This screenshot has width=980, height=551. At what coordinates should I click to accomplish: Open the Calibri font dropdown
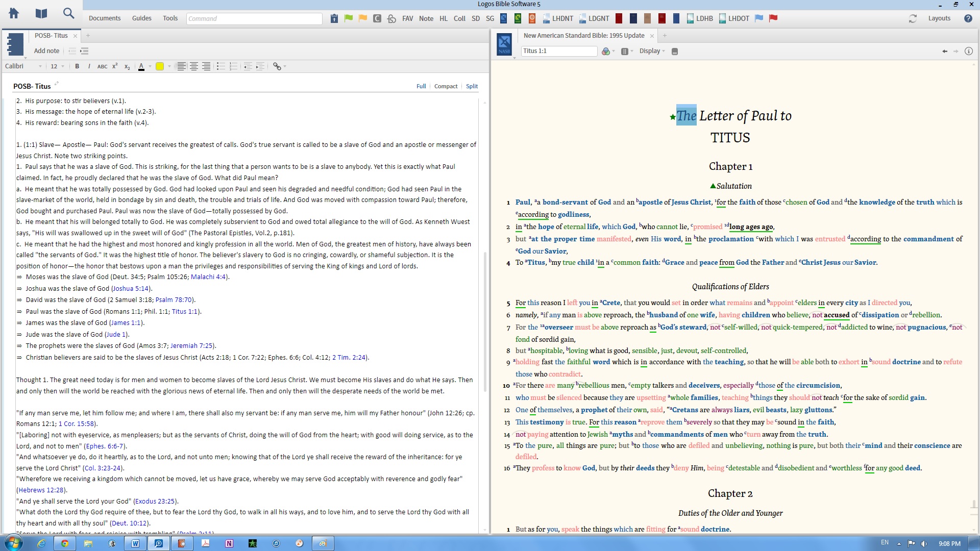click(23, 66)
